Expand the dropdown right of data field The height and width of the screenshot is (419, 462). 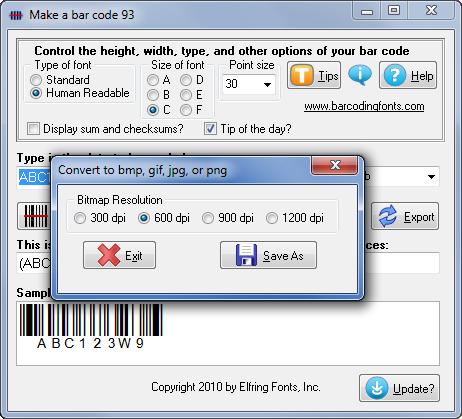(431, 177)
